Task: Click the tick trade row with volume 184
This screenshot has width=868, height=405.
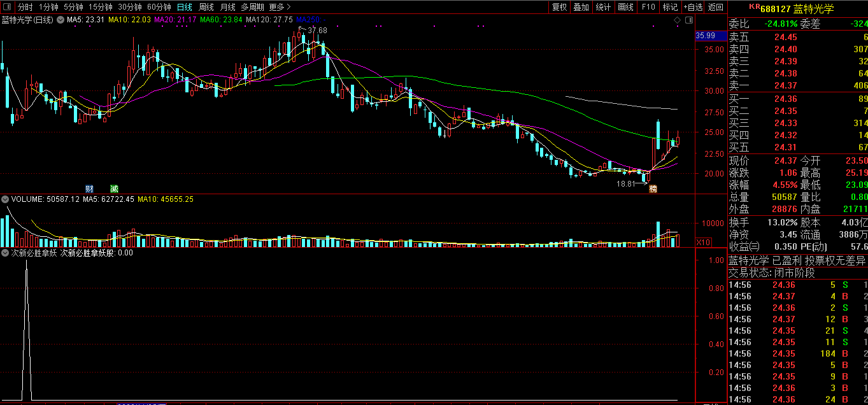Action: pyautogui.click(x=798, y=353)
